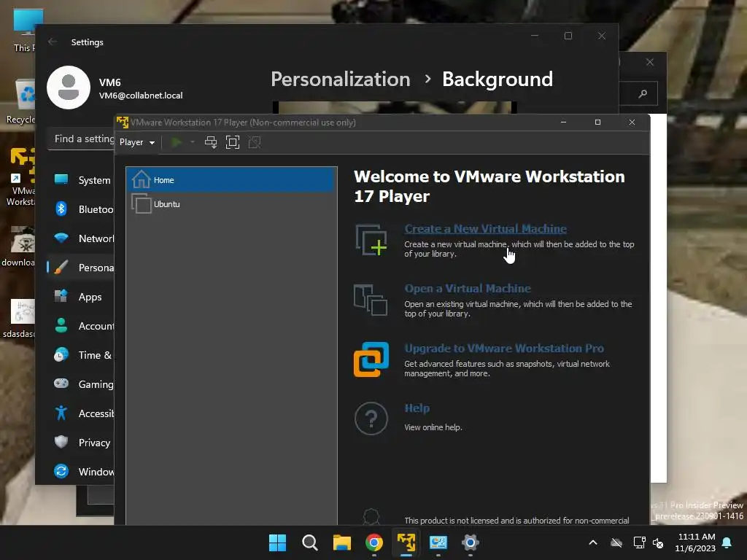This screenshot has width=747, height=560.
Task: Open Bluetooth category in Settings sidebar
Action: pyautogui.click(x=81, y=209)
